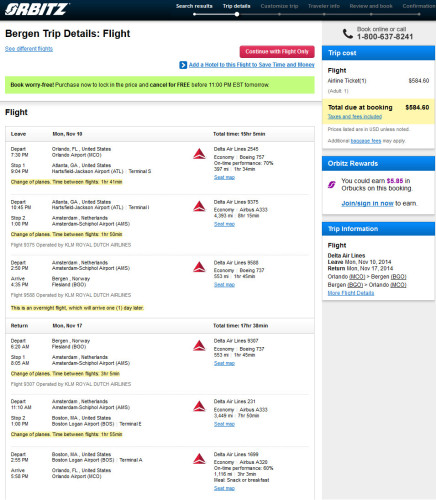Open seat map for Delta flight 2545
The width and height of the screenshot is (436, 500).
(224, 177)
